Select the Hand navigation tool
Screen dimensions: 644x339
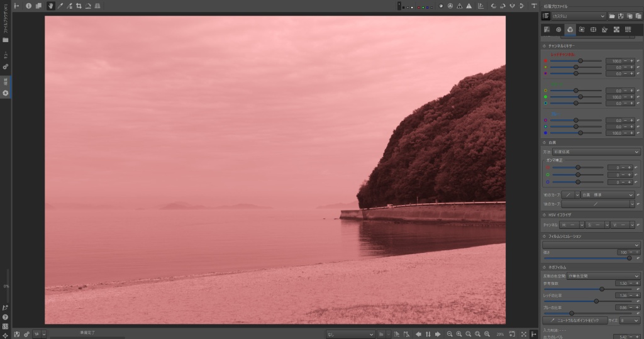[x=50, y=6]
